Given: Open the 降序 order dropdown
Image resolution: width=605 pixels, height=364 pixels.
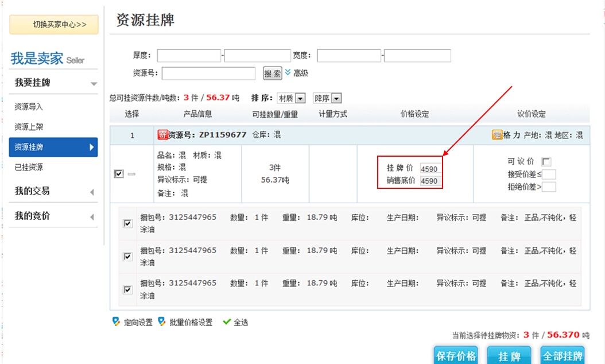Looking at the screenshot, I should point(328,98).
